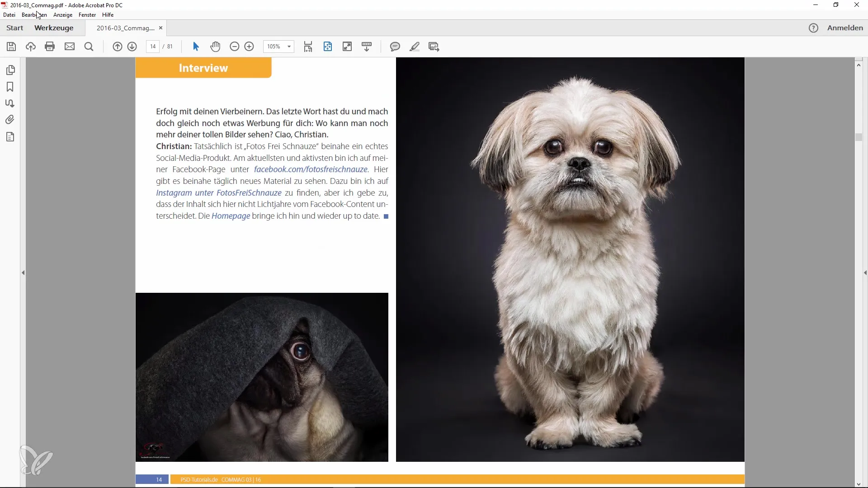Click the Werkzeuge tab

54,28
